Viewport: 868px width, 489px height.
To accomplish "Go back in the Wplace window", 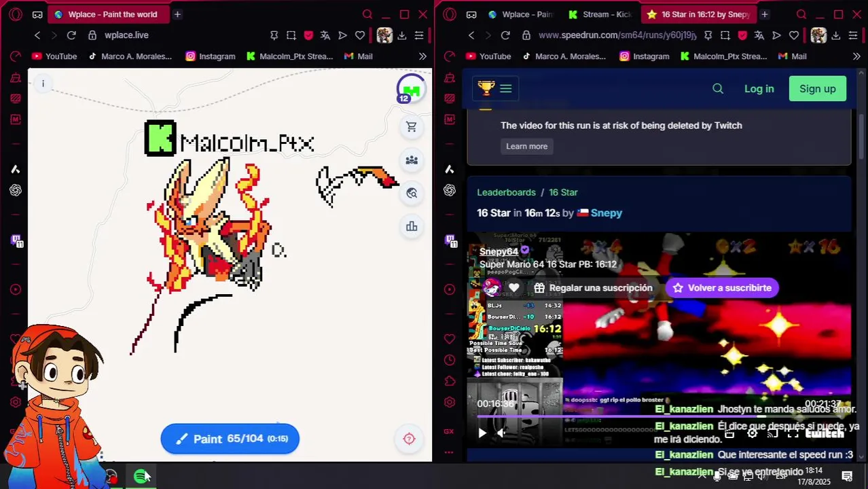I will click(37, 35).
